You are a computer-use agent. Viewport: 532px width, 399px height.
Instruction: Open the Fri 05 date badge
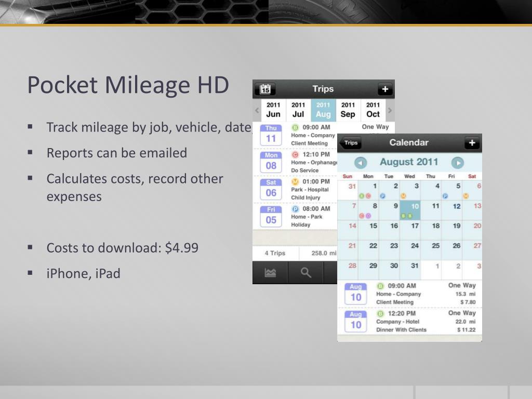click(271, 217)
